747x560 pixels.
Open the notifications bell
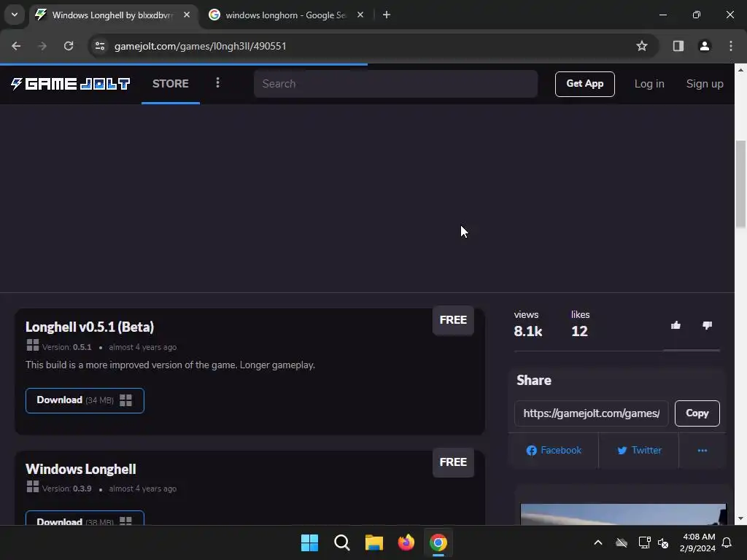[727, 542]
